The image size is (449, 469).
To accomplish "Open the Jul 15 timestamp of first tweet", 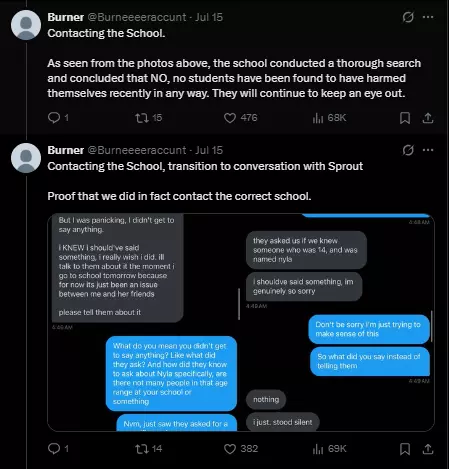I will point(209,17).
